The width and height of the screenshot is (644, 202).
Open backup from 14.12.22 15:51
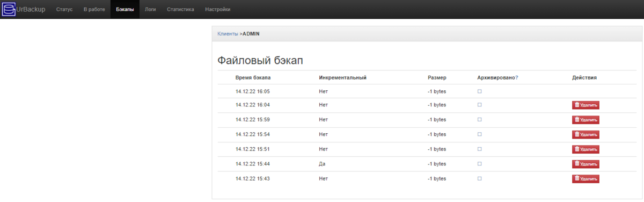click(253, 149)
